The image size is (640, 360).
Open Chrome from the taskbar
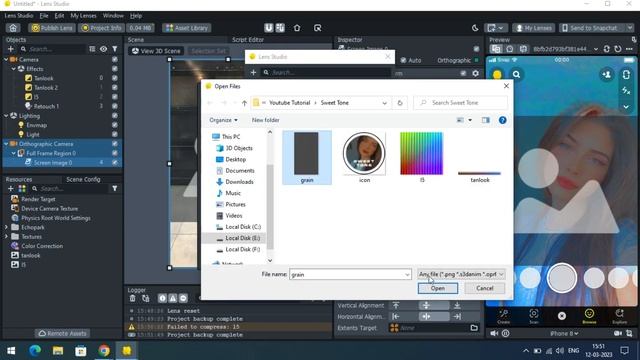coord(104,350)
